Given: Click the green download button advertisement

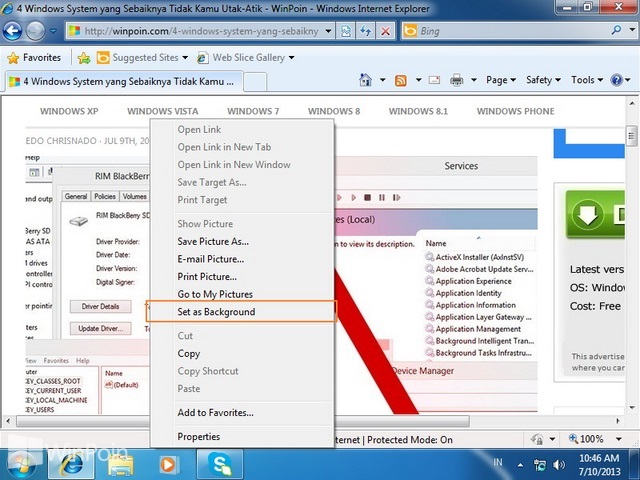Looking at the screenshot, I should pyautogui.click(x=595, y=214).
